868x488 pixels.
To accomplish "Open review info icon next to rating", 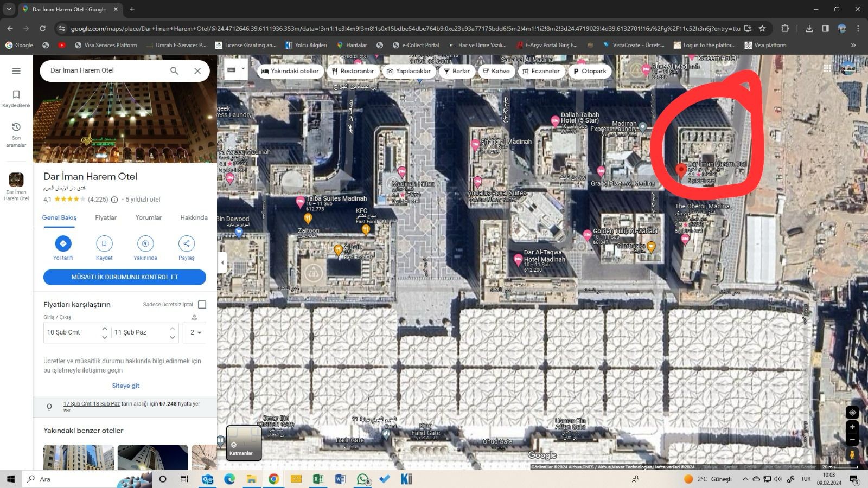I will coord(114,200).
